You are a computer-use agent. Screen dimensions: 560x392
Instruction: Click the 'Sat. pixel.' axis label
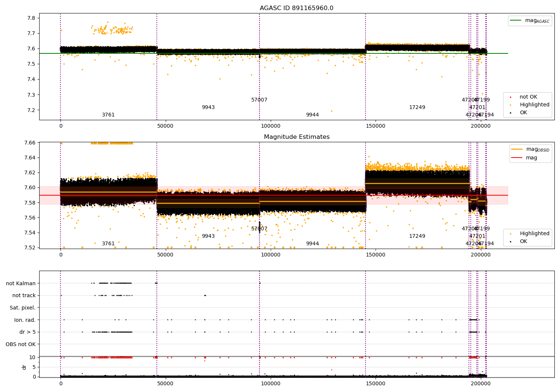(23, 308)
